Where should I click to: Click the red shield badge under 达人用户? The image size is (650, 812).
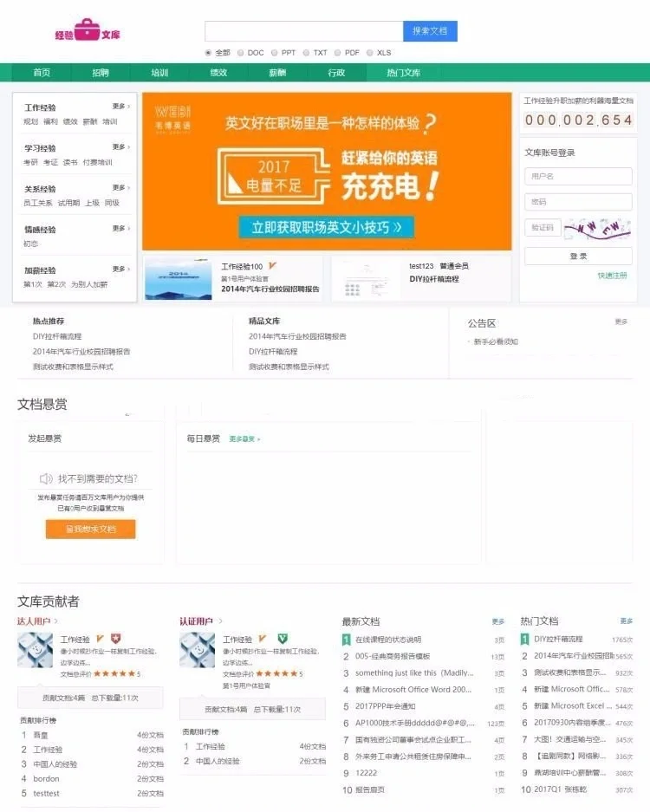[116, 639]
